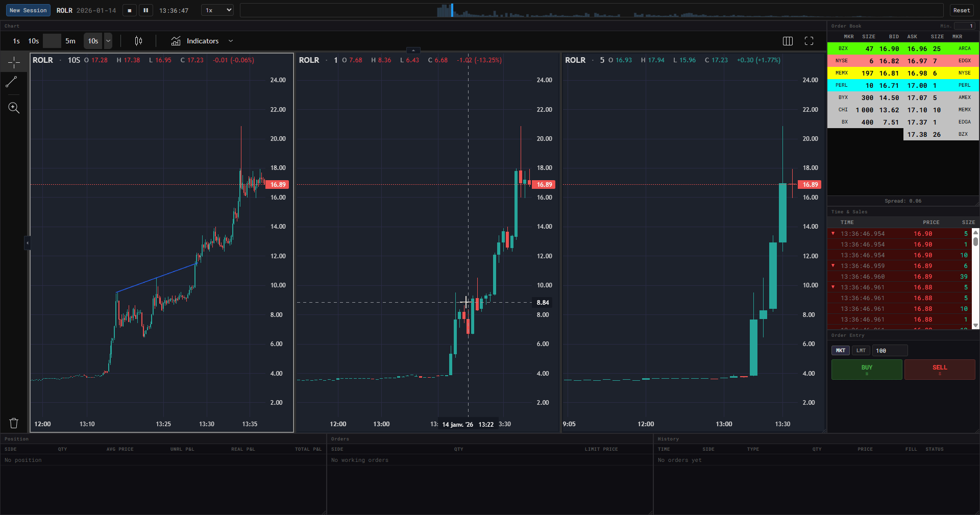Click the split layout view icon
The height and width of the screenshot is (515, 980).
tap(788, 41)
